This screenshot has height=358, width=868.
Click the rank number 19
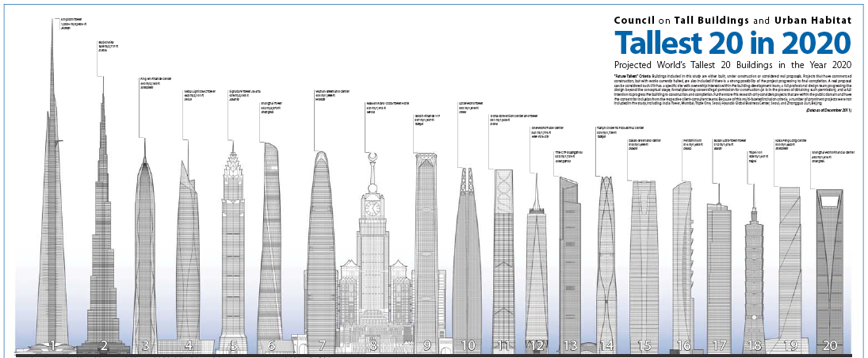pos(790,346)
